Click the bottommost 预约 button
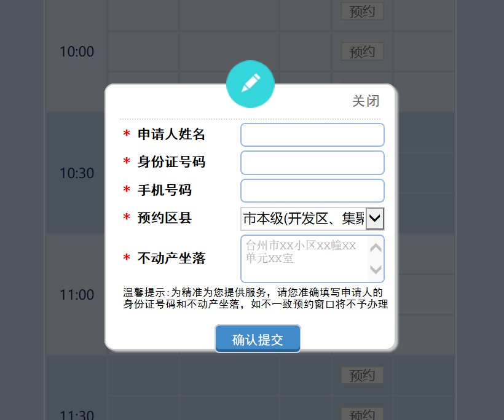The image size is (504, 420). 362,414
